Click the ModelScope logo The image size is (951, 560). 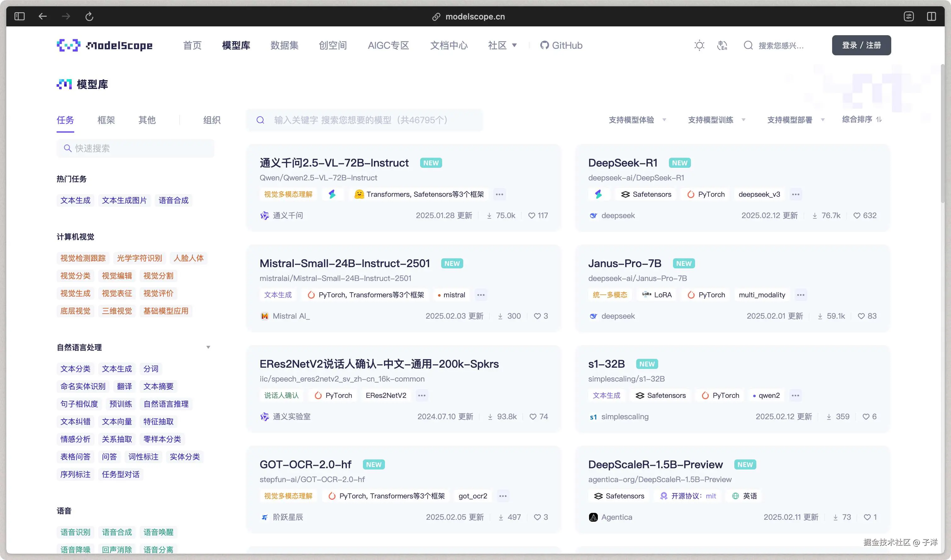[105, 46]
